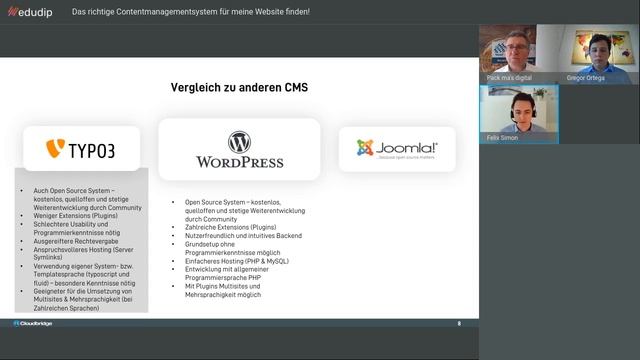This screenshot has height=360, width=640.
Task: Click the 'Pack ma's digital' name label
Action: click(x=509, y=78)
